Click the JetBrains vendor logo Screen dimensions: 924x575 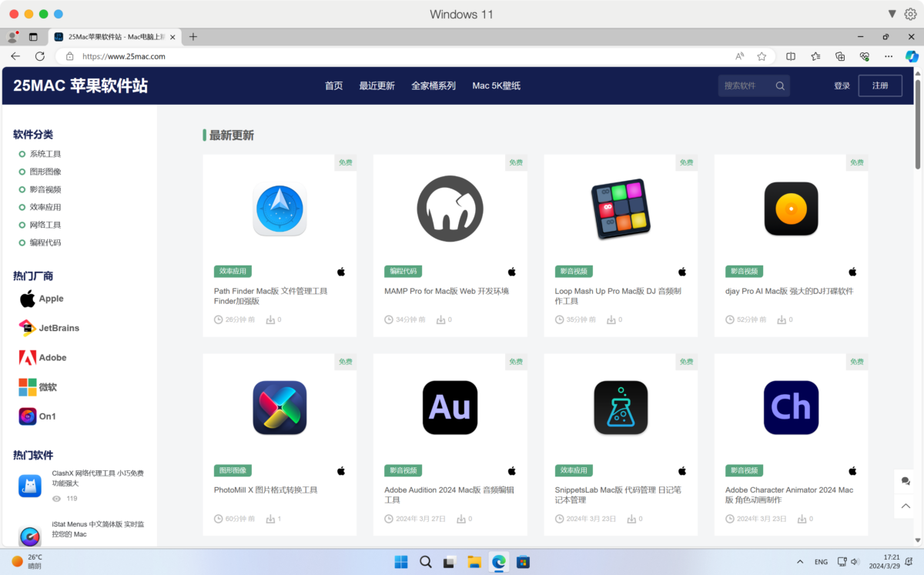[x=28, y=328]
